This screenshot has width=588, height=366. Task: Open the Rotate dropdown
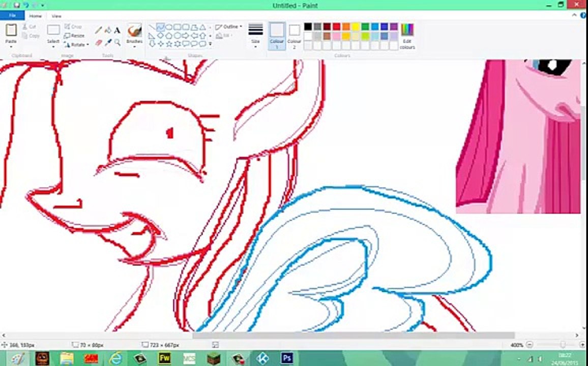76,45
